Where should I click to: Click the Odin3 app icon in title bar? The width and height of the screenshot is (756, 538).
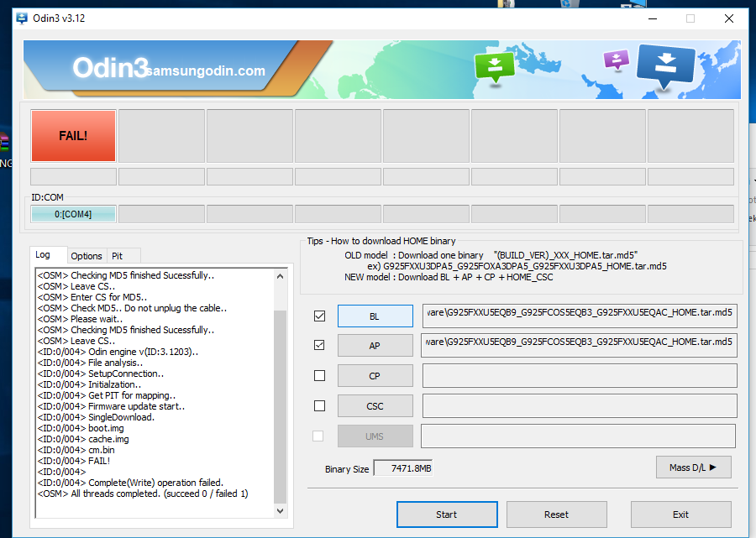coord(22,18)
